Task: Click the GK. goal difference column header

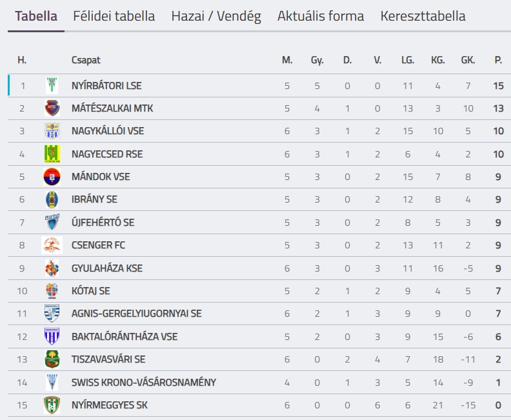Action: (468, 60)
